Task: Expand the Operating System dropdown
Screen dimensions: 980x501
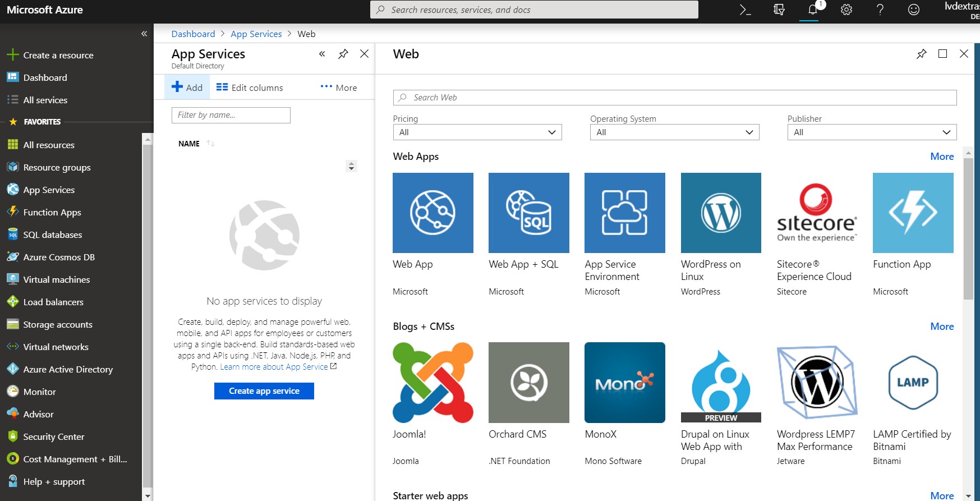Action: click(674, 132)
